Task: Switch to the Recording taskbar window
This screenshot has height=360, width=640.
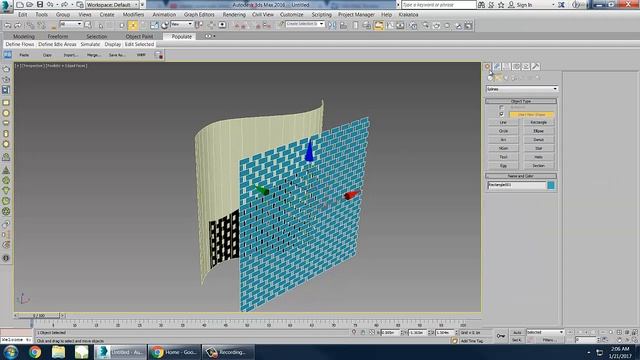Action: [x=229, y=352]
